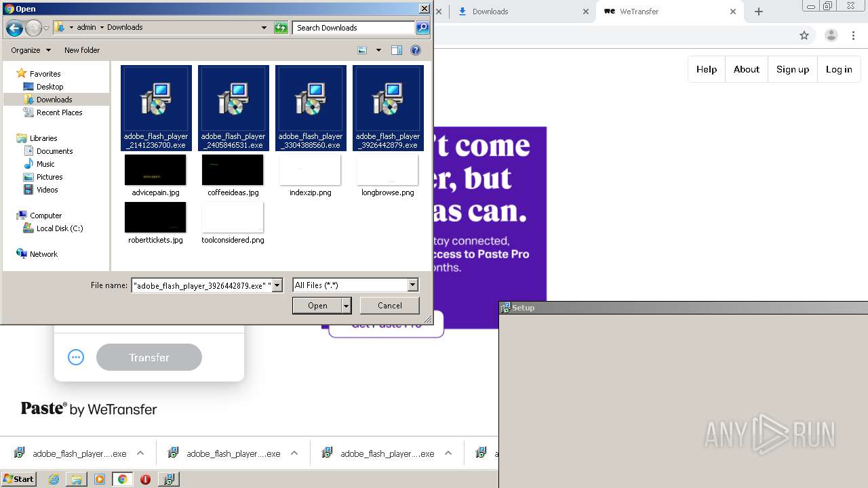Click the Open button
Image resolution: width=868 pixels, height=488 pixels.
[317, 306]
